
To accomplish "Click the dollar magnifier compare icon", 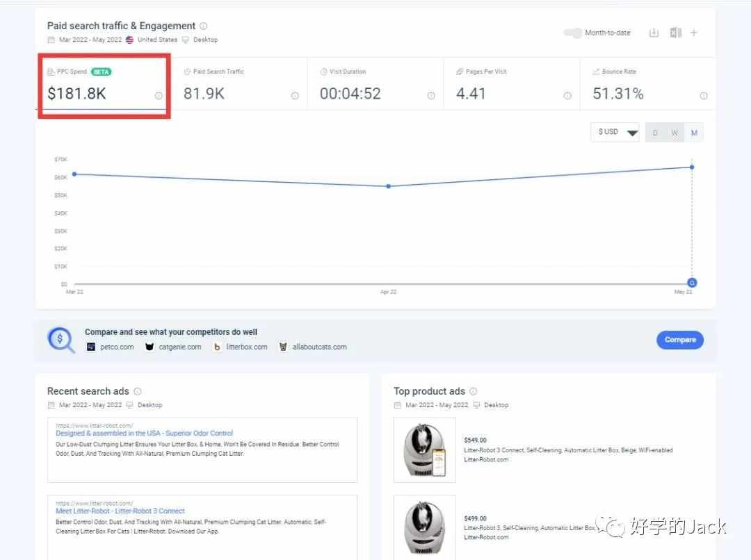I will (60, 340).
